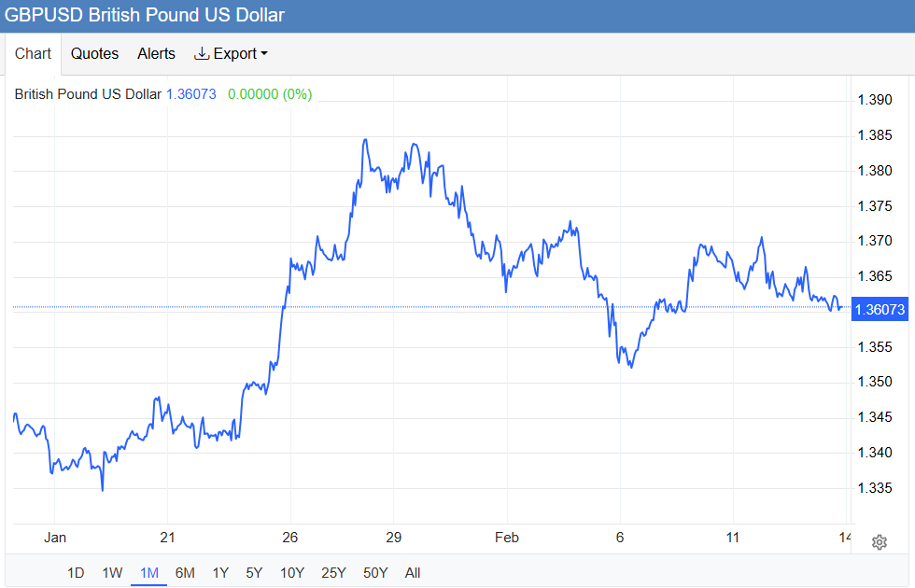
Task: Click the British Pound US Dollar legend
Action: pos(88,94)
